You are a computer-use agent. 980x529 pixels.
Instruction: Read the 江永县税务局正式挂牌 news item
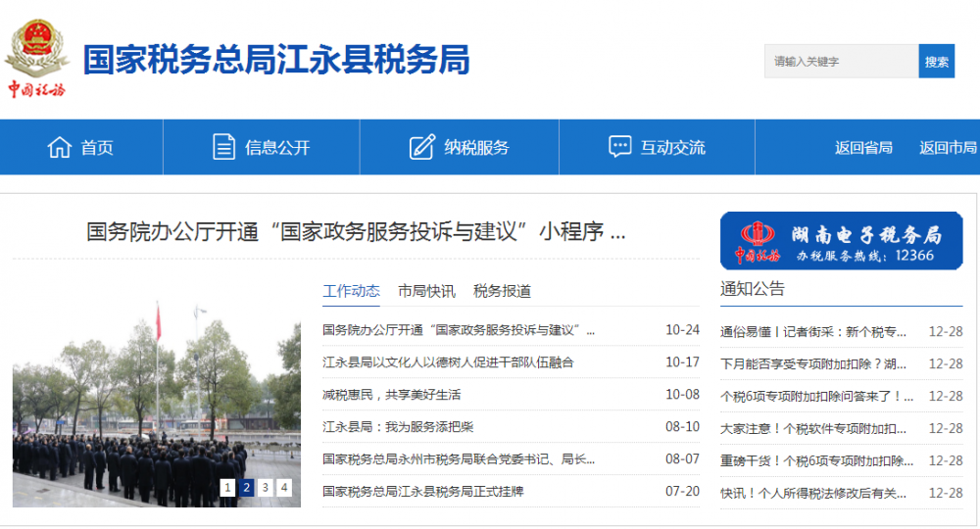click(x=422, y=492)
